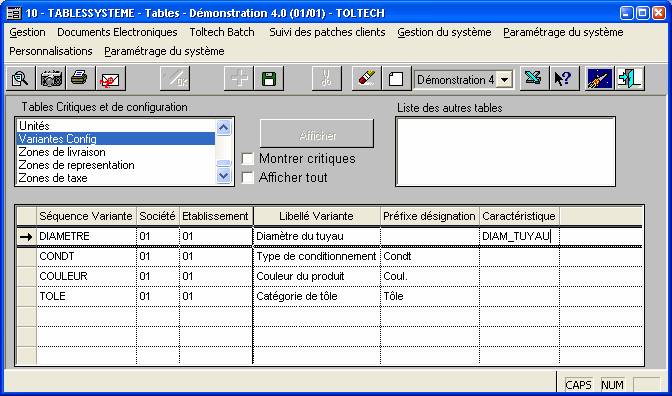Click the TOLE sequence cell

86,296
